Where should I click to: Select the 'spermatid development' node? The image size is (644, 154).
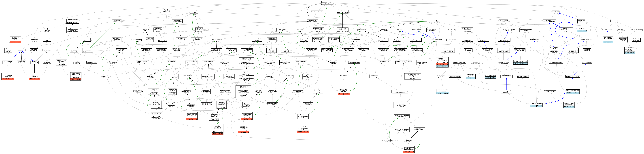point(572,92)
